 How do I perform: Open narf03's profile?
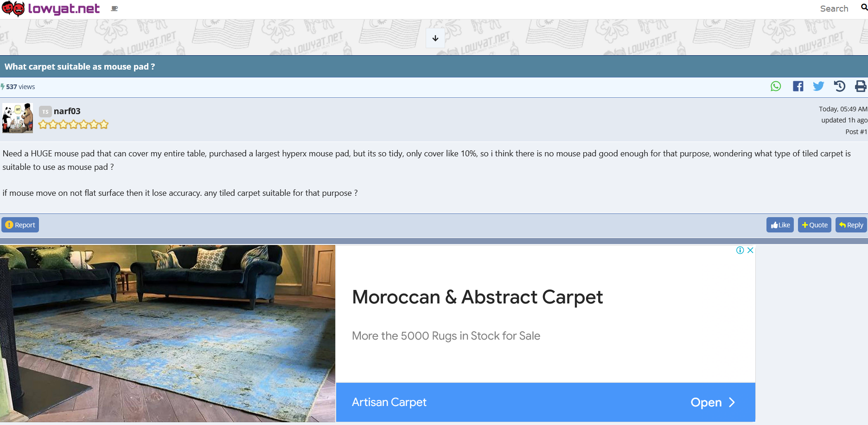67,111
